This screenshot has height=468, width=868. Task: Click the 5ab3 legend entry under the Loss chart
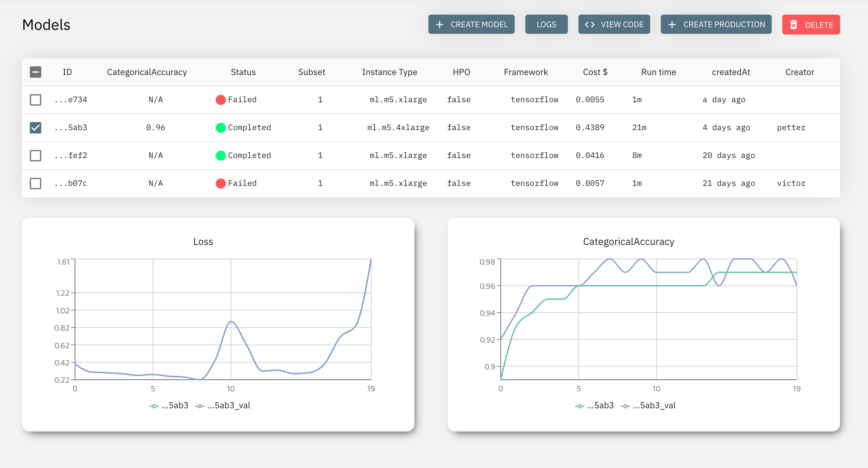click(175, 405)
